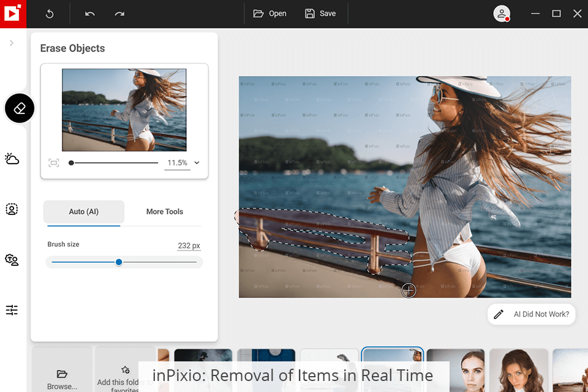This screenshot has height=392, width=588.
Task: Switch to the More Tools tab
Action: point(164,212)
